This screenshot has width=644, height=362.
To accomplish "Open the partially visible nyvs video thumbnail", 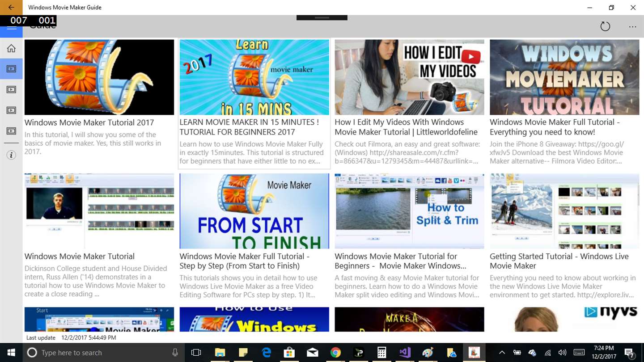I will click(x=564, y=319).
